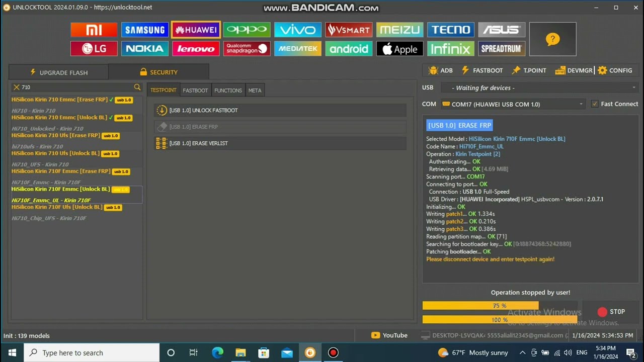The image size is (644, 362).
Task: Open the FUNCTIONS tab
Action: point(228,90)
